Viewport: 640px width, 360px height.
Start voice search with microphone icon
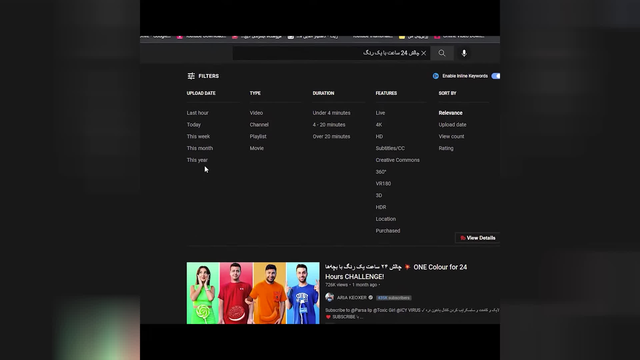(x=464, y=53)
